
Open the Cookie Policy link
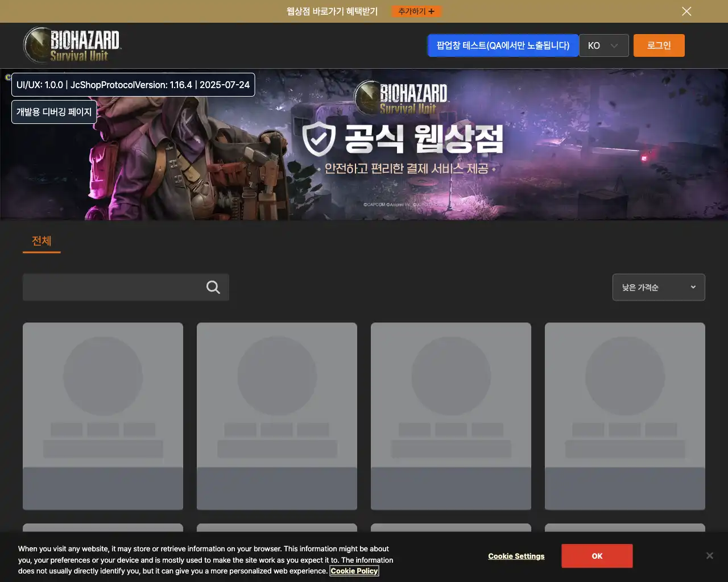pos(354,571)
